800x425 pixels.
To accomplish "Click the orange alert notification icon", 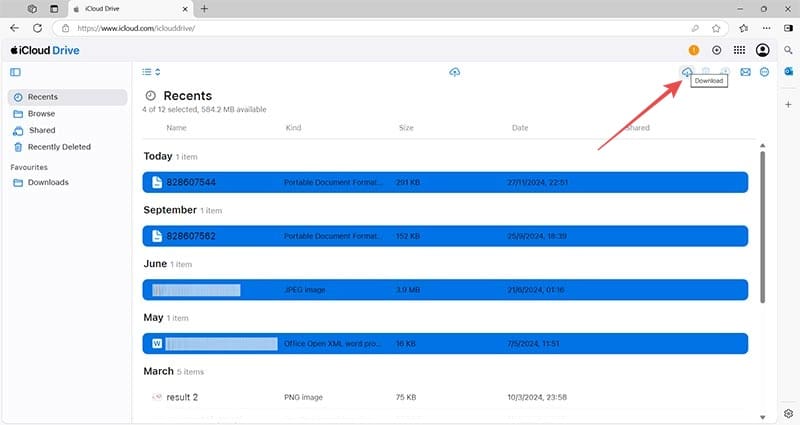I will 694,50.
